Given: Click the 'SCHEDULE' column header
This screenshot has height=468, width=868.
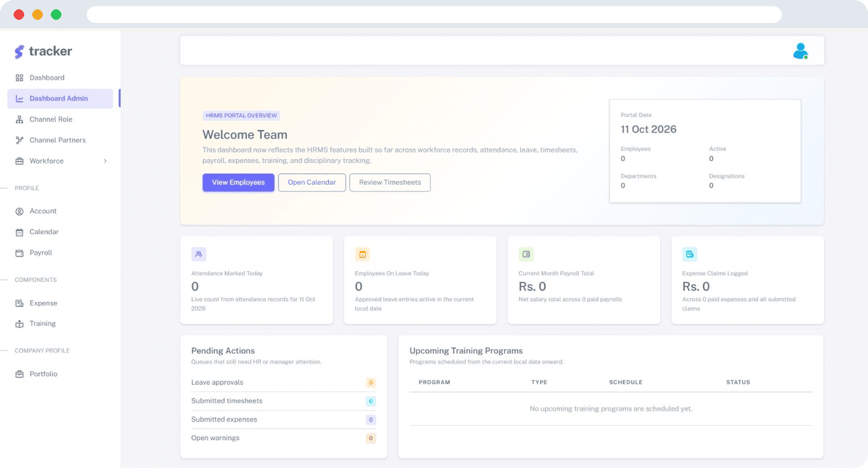Looking at the screenshot, I should point(626,382).
